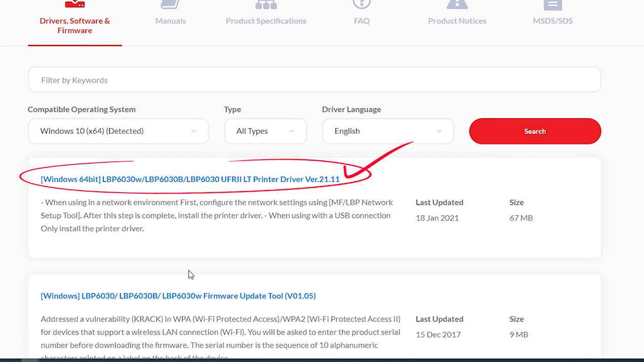
Task: View the Product Notices tab
Action: (457, 21)
